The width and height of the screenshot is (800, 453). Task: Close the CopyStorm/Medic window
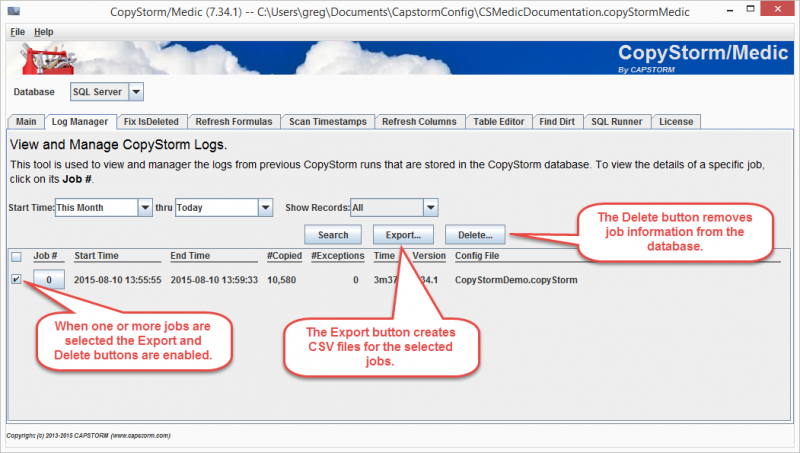(778, 9)
